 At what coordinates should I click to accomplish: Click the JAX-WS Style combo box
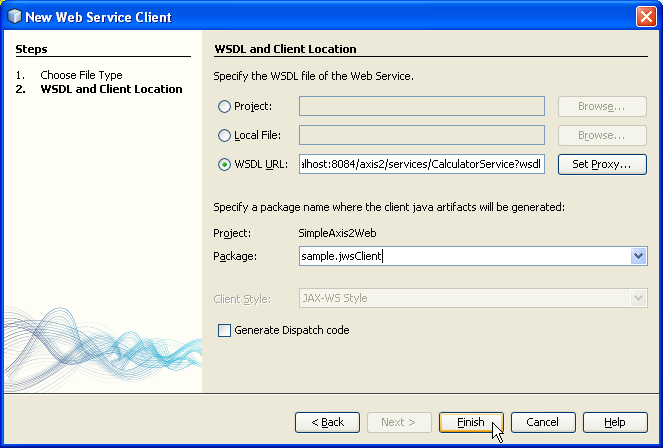(473, 298)
